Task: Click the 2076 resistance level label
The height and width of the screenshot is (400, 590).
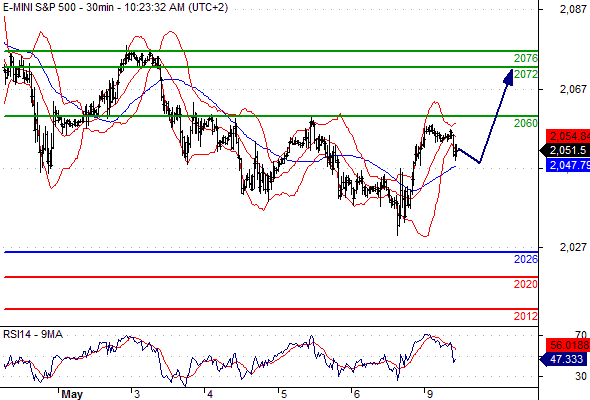Action: 526,58
